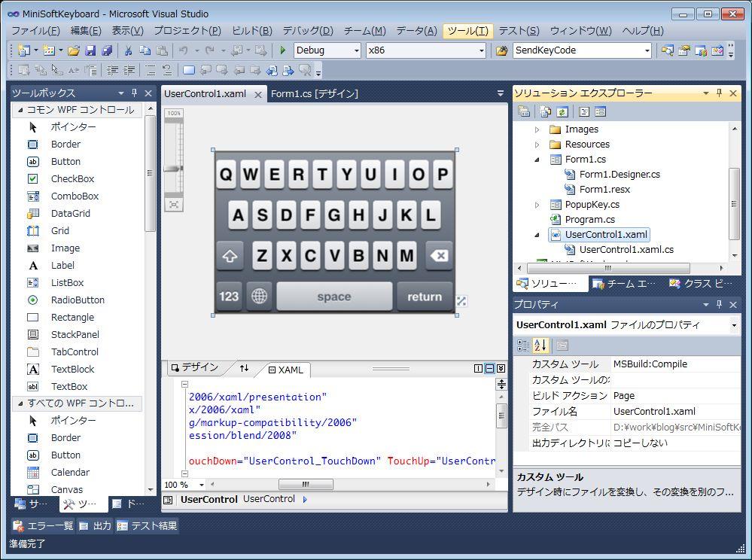Select Program.cs in the Solution Explorer tree
This screenshot has width=752, height=560.
(x=589, y=219)
